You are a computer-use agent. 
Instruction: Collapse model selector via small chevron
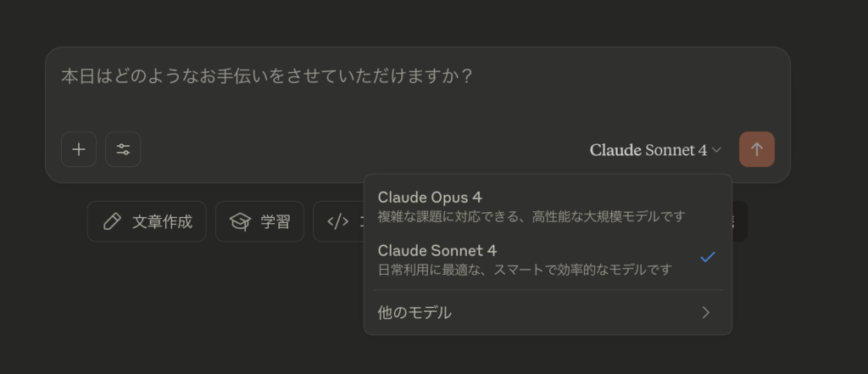tap(716, 149)
